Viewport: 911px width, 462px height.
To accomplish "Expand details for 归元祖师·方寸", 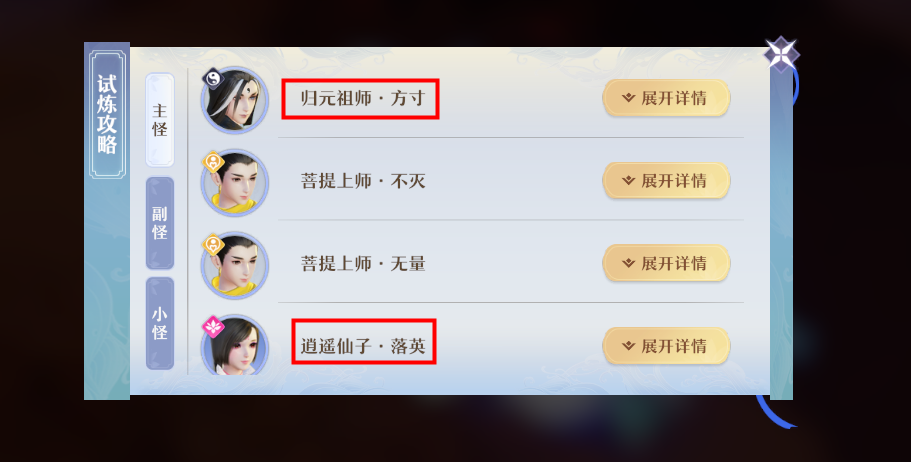I will coord(666,98).
